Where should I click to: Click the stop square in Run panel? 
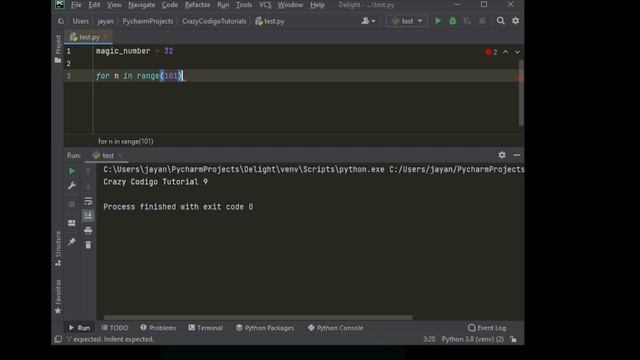72,204
